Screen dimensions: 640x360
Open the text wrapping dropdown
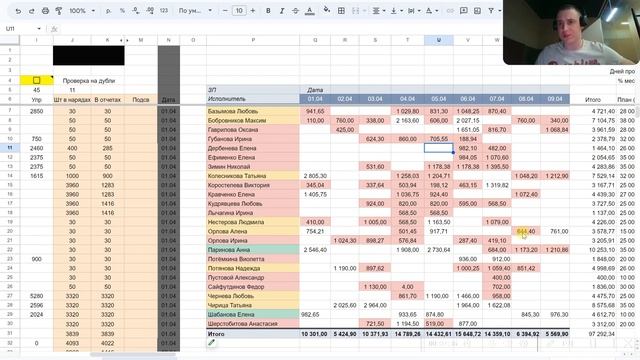tap(413, 11)
